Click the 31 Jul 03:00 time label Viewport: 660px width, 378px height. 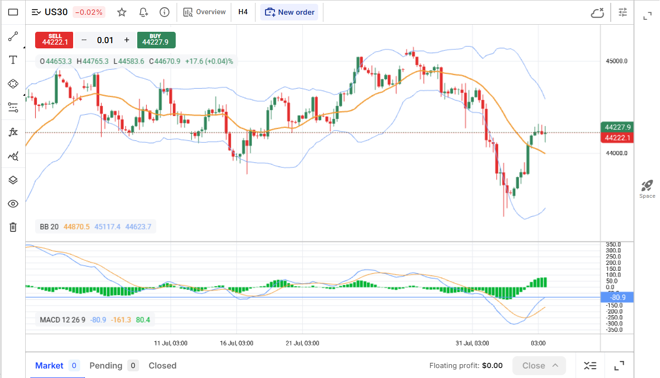click(x=472, y=343)
